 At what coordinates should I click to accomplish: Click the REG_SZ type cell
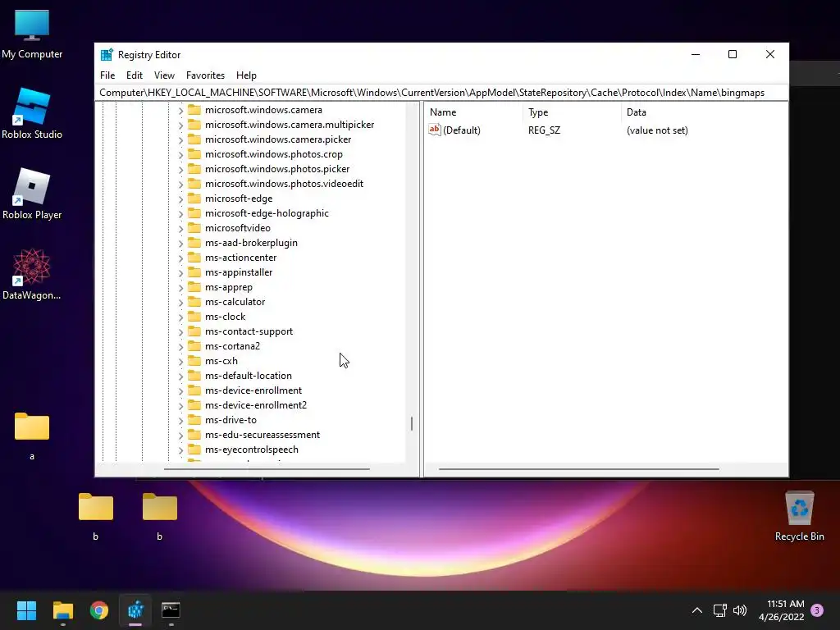544,130
